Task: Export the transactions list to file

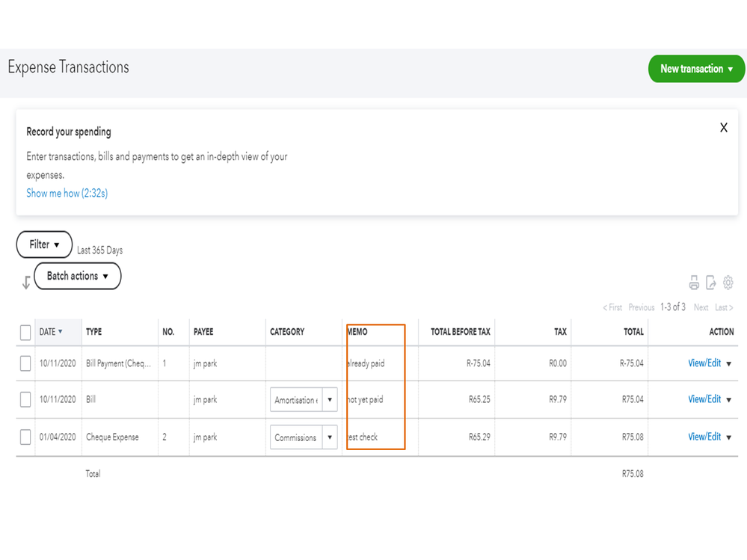Action: pyautogui.click(x=711, y=283)
